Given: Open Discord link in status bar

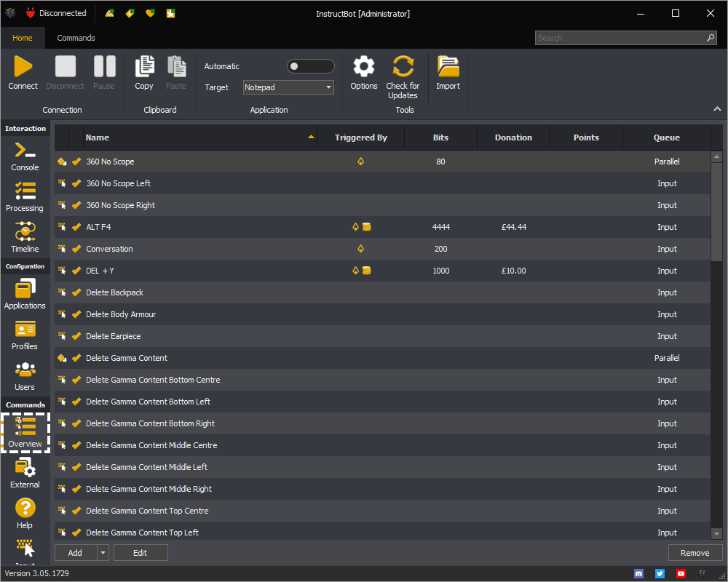Looking at the screenshot, I should click(639, 574).
